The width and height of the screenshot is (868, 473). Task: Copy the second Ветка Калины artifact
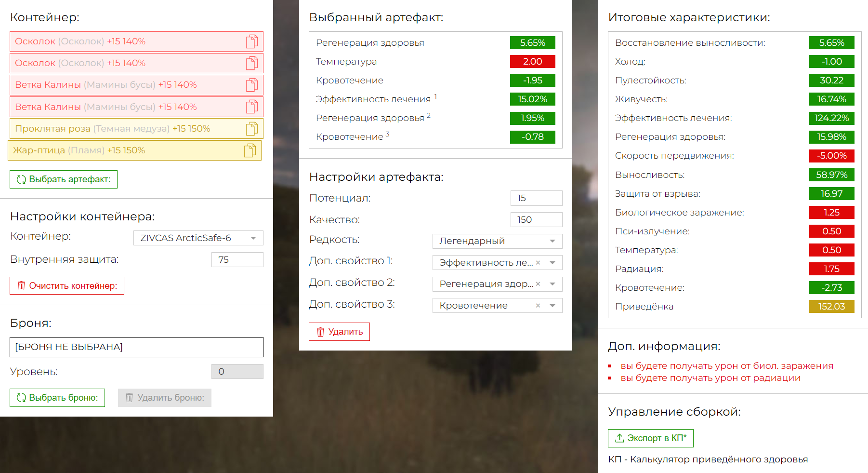[x=252, y=107]
